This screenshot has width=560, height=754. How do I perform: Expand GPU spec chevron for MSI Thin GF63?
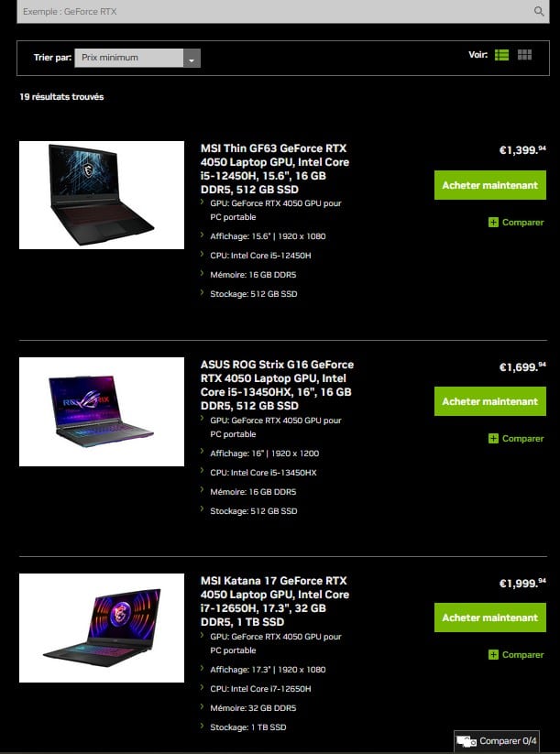(203, 202)
